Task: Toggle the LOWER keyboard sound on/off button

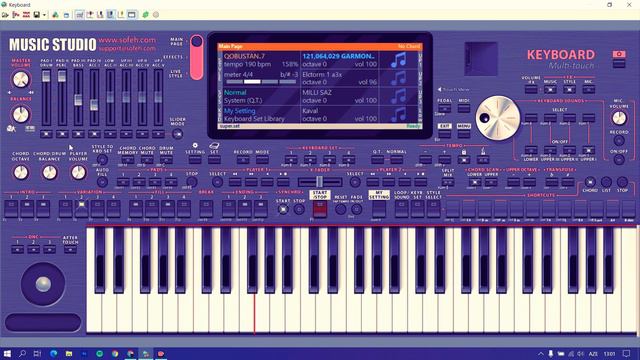Action: tap(531, 151)
